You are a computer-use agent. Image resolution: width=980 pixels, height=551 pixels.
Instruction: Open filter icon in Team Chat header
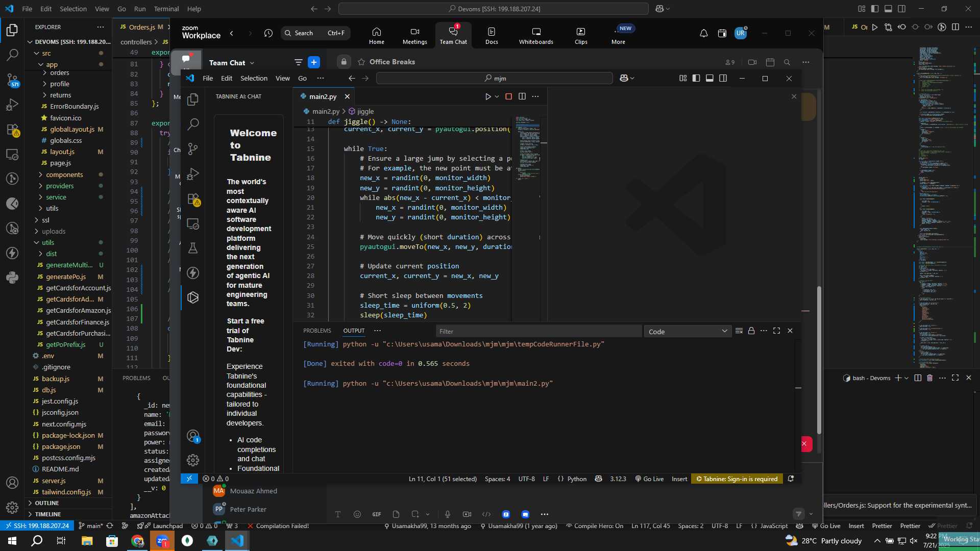[298, 62]
